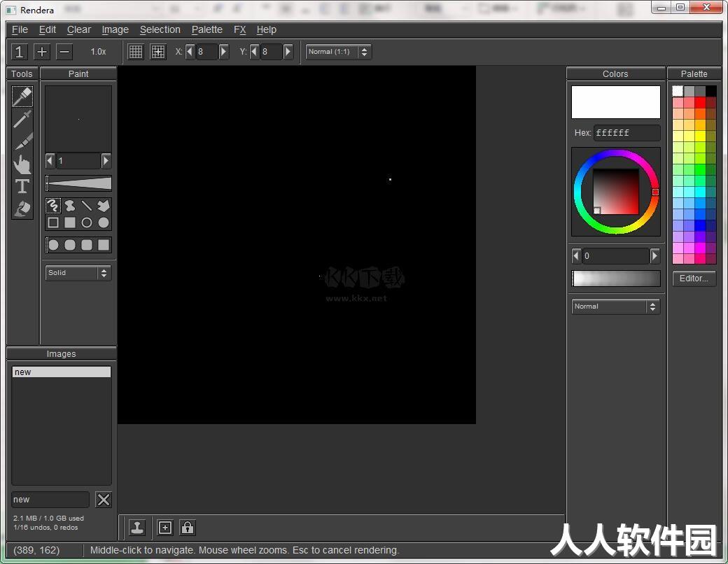Choose the straight line stroke mode

pos(86,206)
